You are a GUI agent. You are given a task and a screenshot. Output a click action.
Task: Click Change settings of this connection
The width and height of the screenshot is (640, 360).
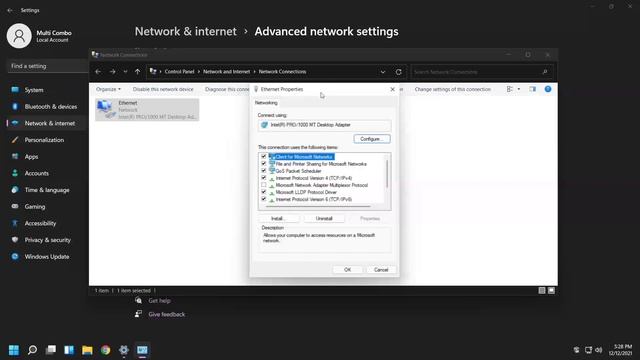453,89
